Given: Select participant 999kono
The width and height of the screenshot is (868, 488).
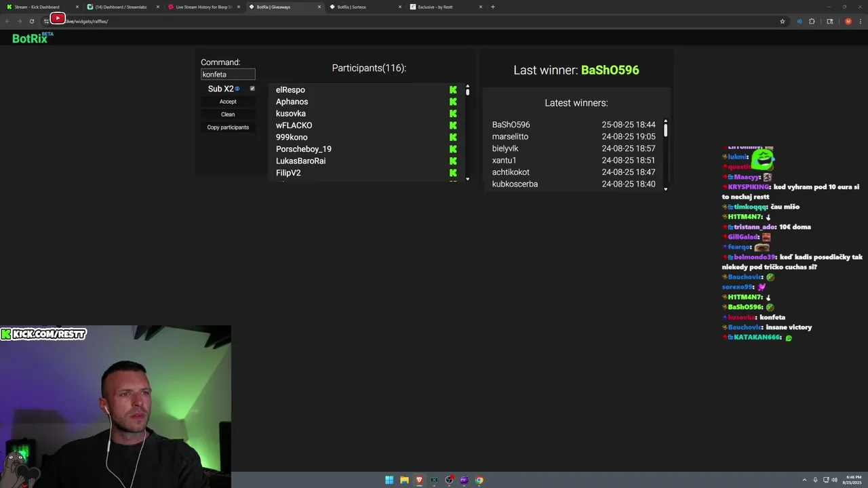Looking at the screenshot, I should [x=292, y=137].
